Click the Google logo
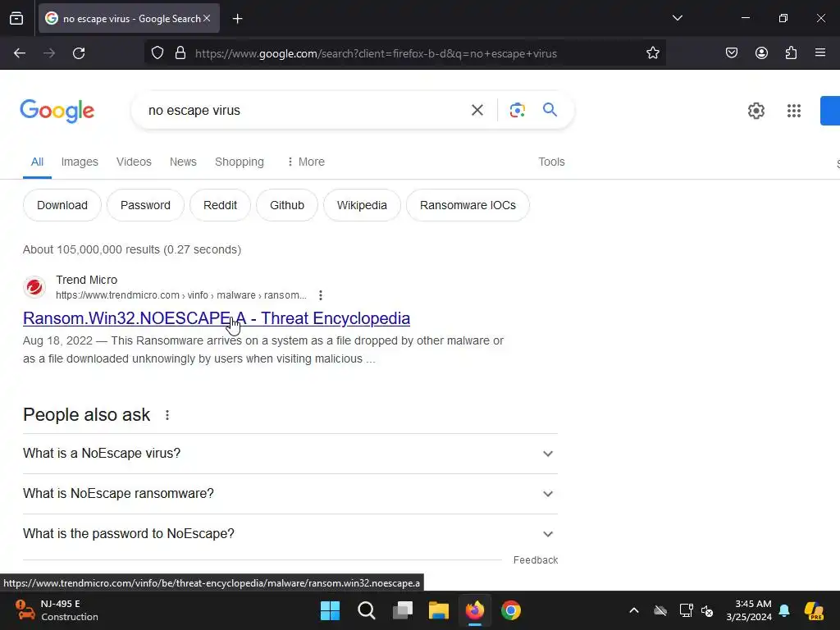 click(x=57, y=111)
